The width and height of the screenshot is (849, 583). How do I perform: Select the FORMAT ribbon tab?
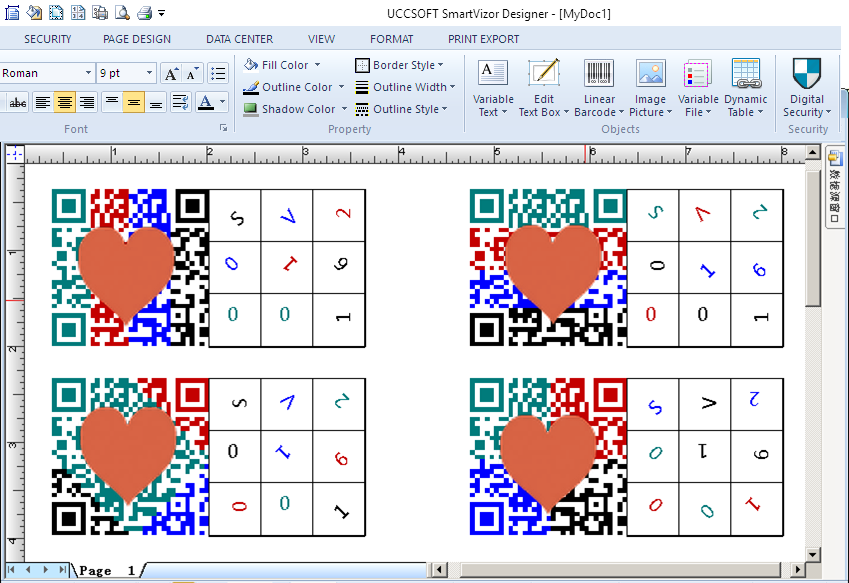tap(391, 39)
